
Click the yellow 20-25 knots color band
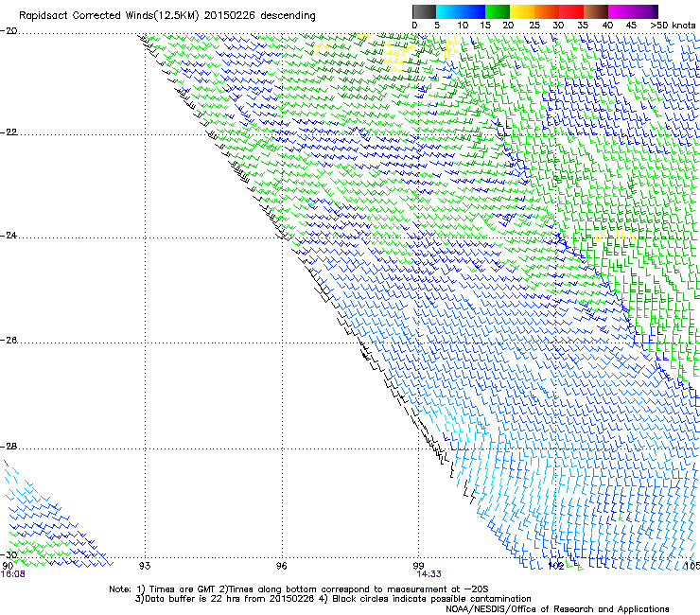[x=522, y=11]
